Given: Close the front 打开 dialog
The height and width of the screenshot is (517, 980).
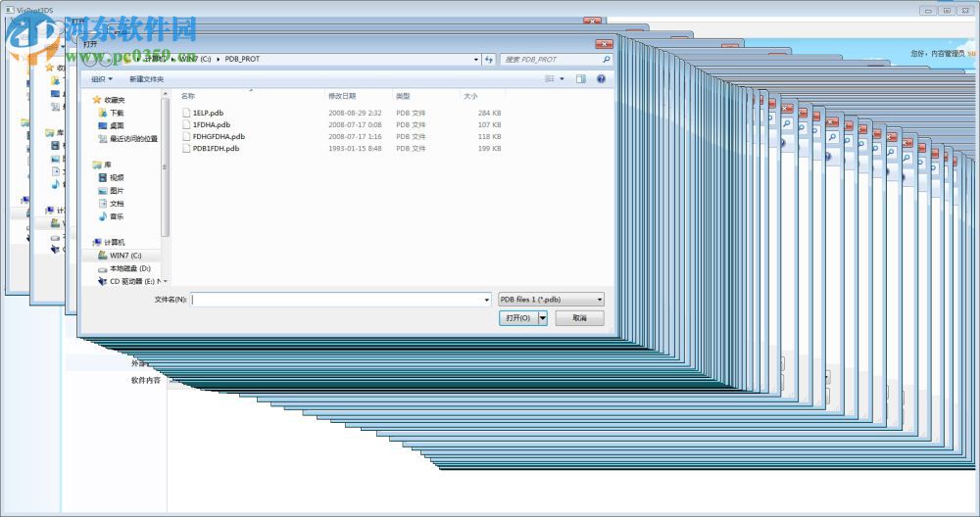Looking at the screenshot, I should (604, 44).
